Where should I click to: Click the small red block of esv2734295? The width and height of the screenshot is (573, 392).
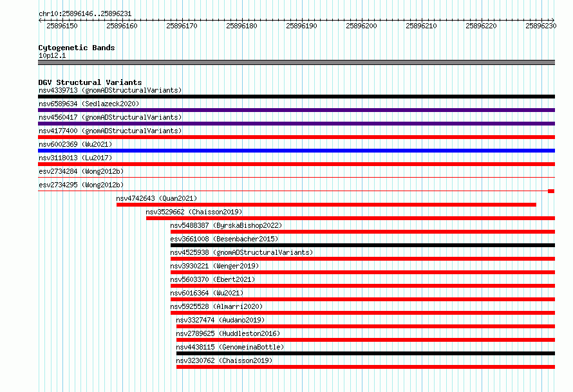point(551,191)
